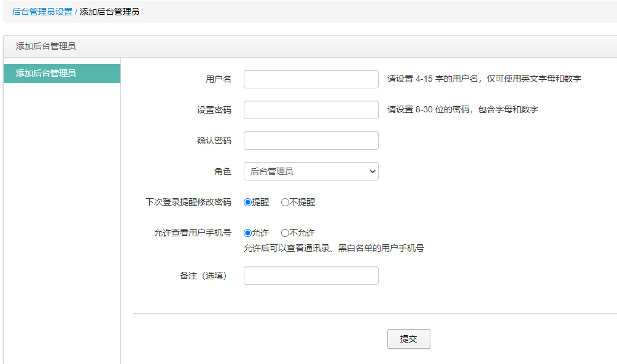Image resolution: width=617 pixels, height=364 pixels.
Task: Select the 允许 radio button
Action: coord(247,233)
